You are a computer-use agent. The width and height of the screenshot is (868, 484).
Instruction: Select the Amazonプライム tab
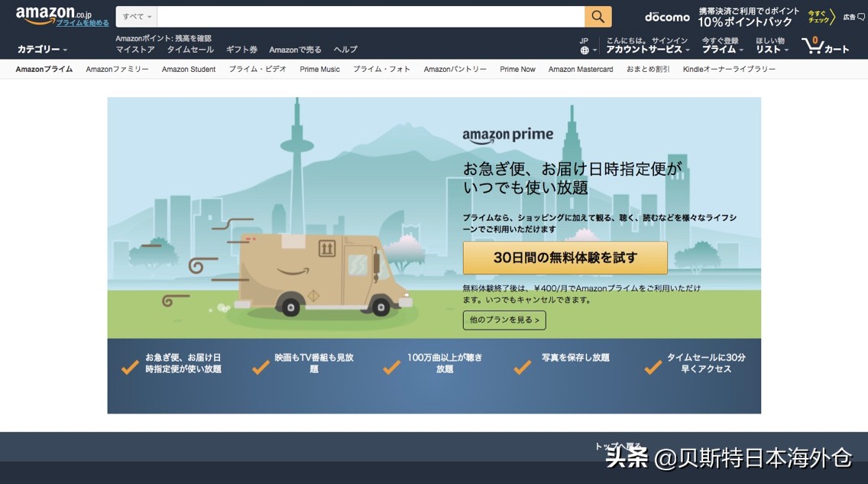(x=44, y=70)
